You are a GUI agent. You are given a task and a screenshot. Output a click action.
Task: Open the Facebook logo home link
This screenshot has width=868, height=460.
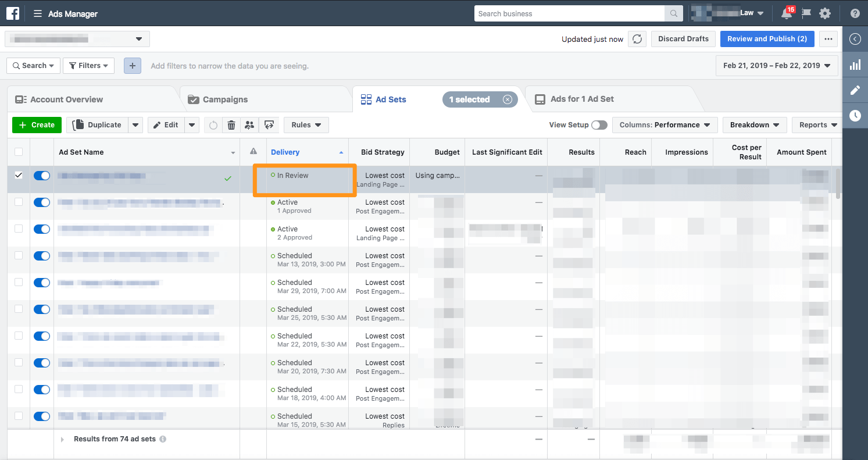[13, 13]
